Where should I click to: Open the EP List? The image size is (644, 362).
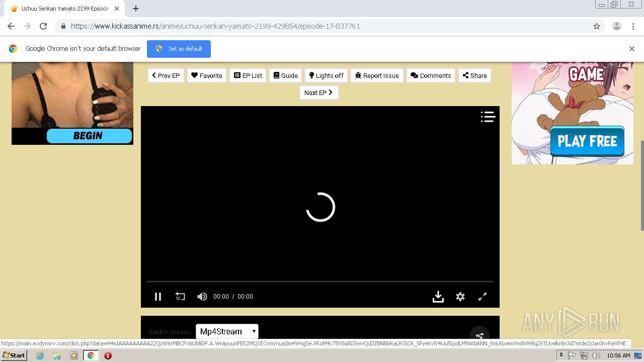[248, 75]
